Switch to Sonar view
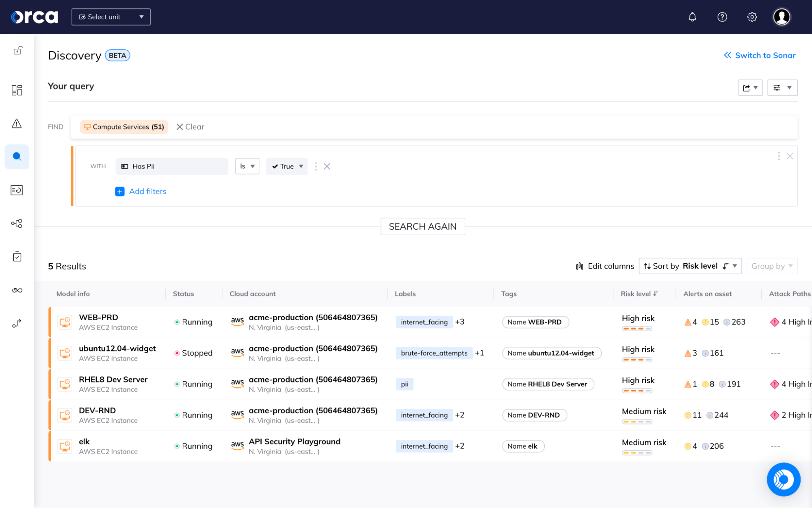812x508 pixels. (759, 55)
